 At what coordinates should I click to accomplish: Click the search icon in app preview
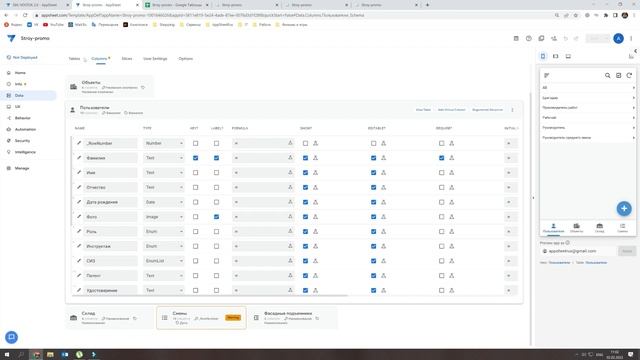[x=607, y=76]
